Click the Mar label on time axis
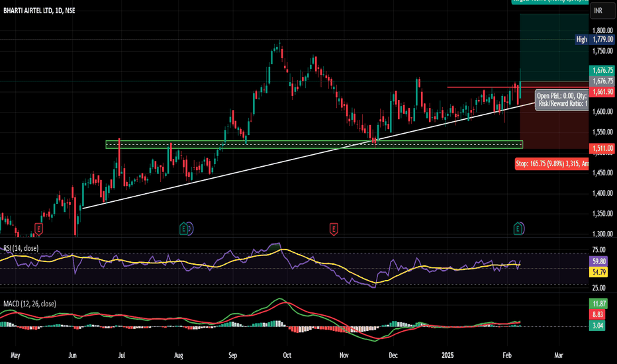The width and height of the screenshot is (617, 364). 558,355
